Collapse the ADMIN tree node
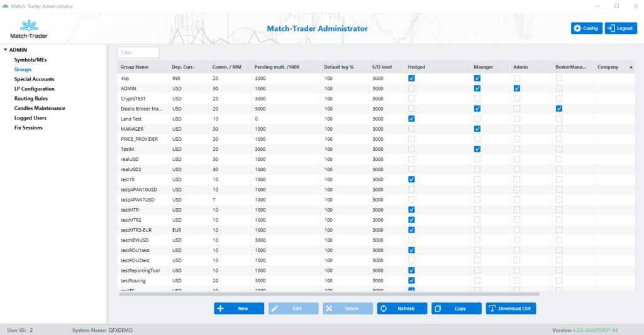Image resolution: width=644 pixels, height=335 pixels. (5, 50)
